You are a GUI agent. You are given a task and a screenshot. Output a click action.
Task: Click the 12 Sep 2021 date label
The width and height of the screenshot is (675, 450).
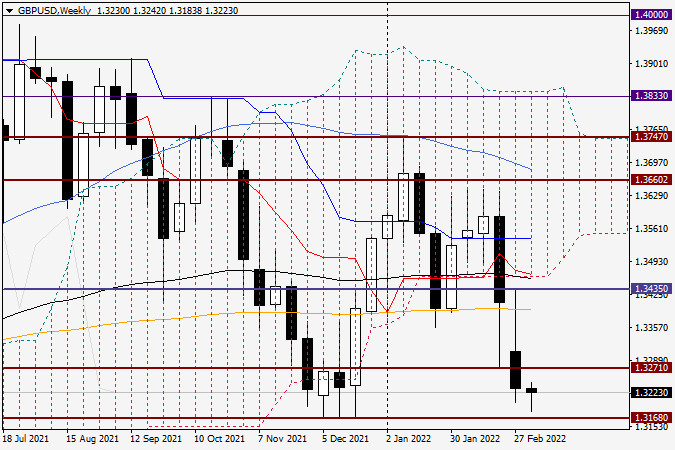(156, 439)
